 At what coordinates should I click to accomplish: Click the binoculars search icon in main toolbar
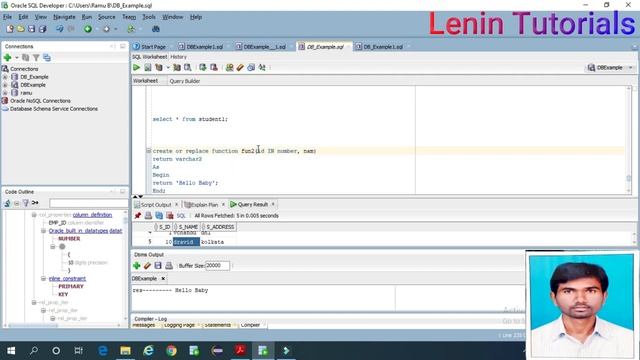[x=156, y=29]
